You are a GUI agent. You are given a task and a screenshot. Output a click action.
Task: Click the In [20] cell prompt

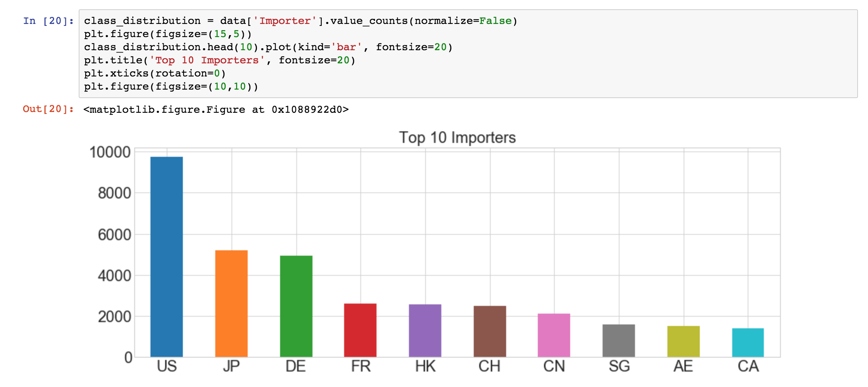click(48, 21)
